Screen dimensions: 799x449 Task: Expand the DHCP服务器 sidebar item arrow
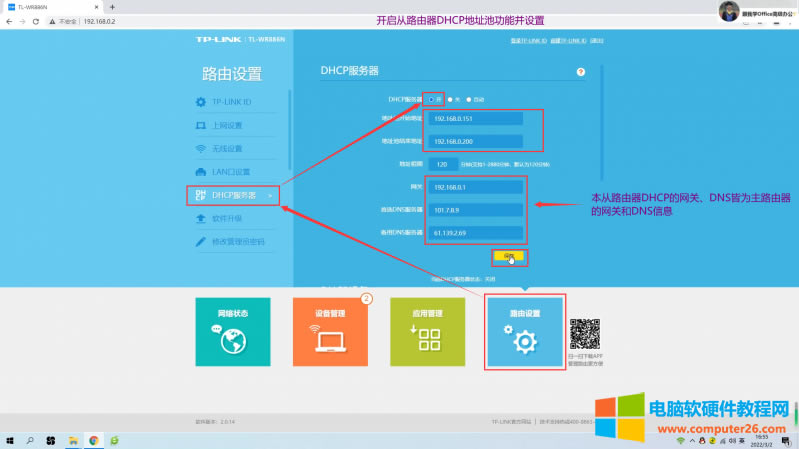269,195
